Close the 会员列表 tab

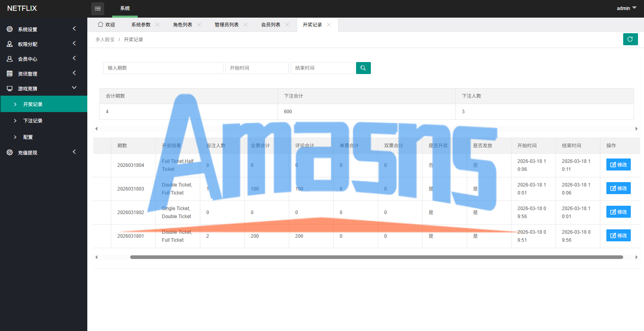287,25
